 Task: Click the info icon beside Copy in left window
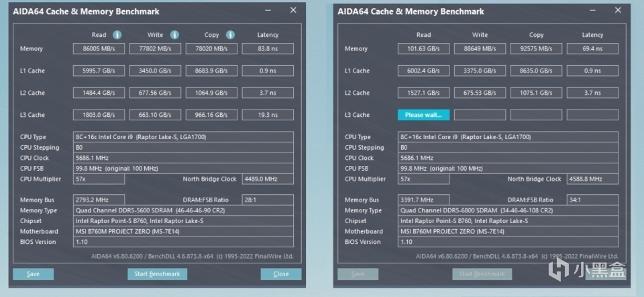[x=230, y=35]
